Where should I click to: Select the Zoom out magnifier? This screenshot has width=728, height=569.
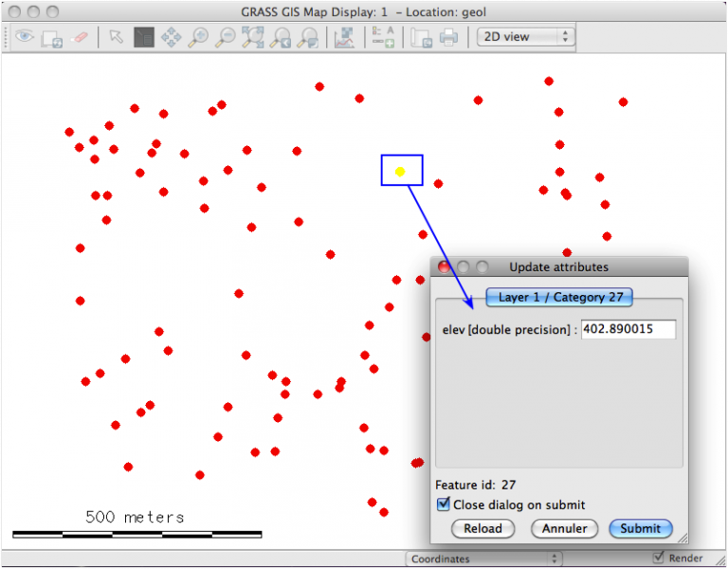pyautogui.click(x=226, y=37)
